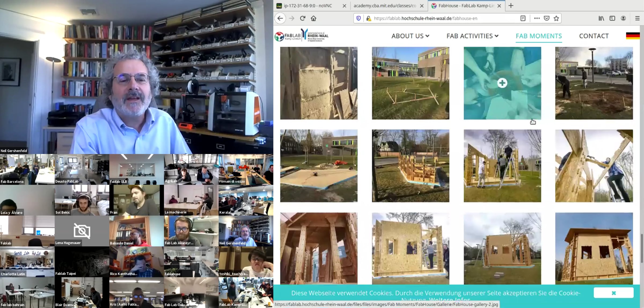Close the FabHouse tab

tap(499, 6)
